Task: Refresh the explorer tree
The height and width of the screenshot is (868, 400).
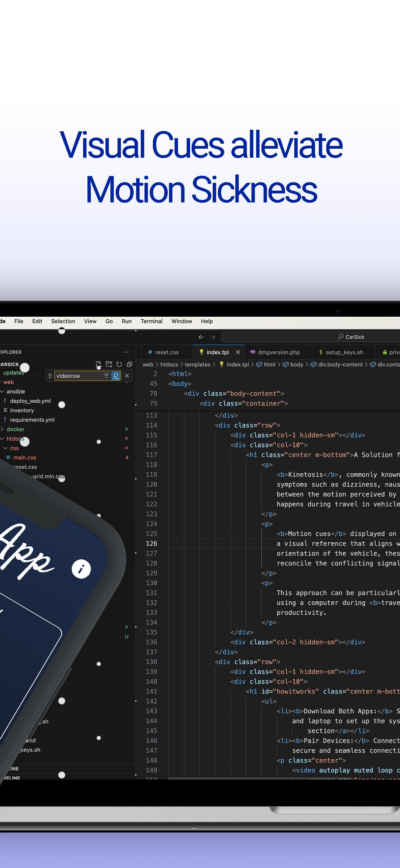Action: (x=119, y=364)
